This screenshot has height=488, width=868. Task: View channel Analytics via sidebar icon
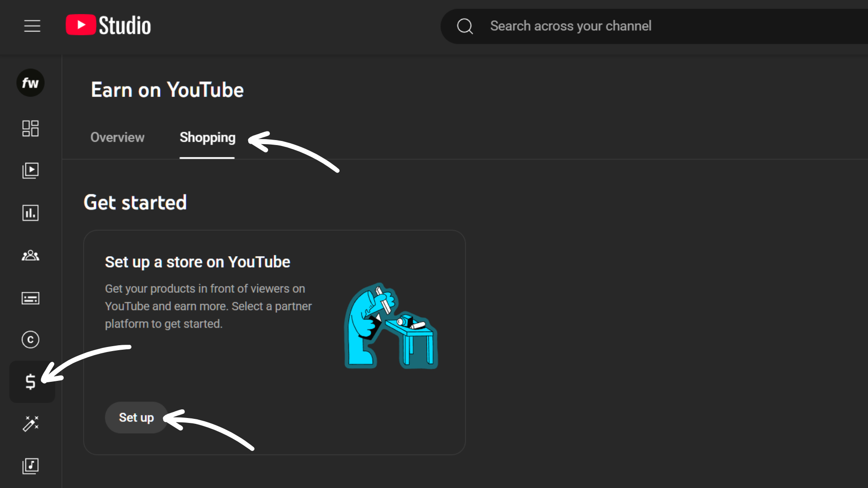[30, 212]
